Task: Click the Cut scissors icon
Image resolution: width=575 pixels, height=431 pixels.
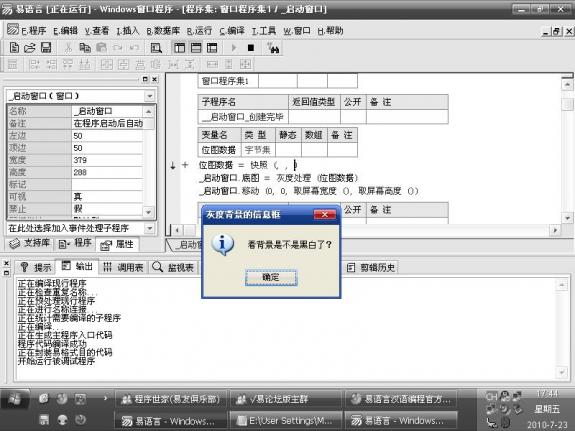Action: pyautogui.click(x=68, y=48)
